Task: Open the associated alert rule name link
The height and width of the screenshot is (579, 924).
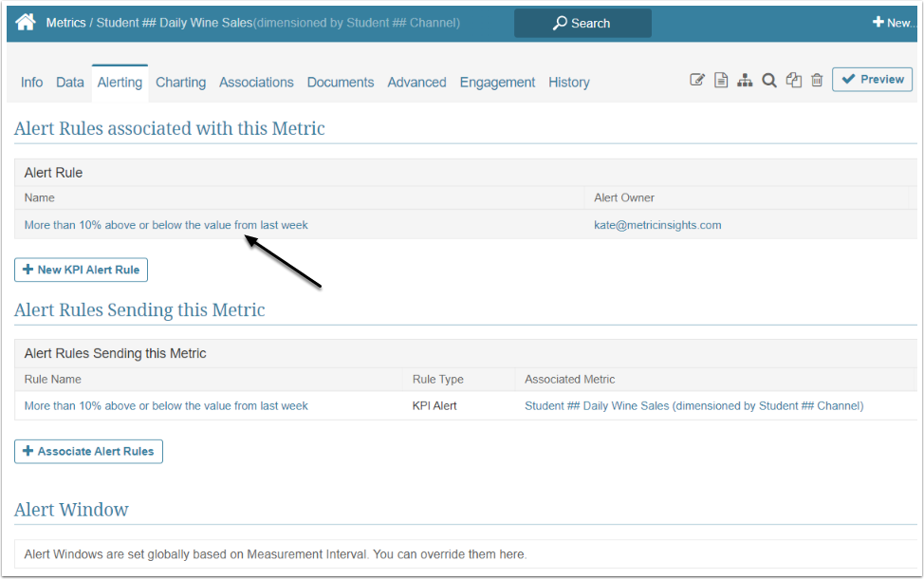Action: (166, 225)
